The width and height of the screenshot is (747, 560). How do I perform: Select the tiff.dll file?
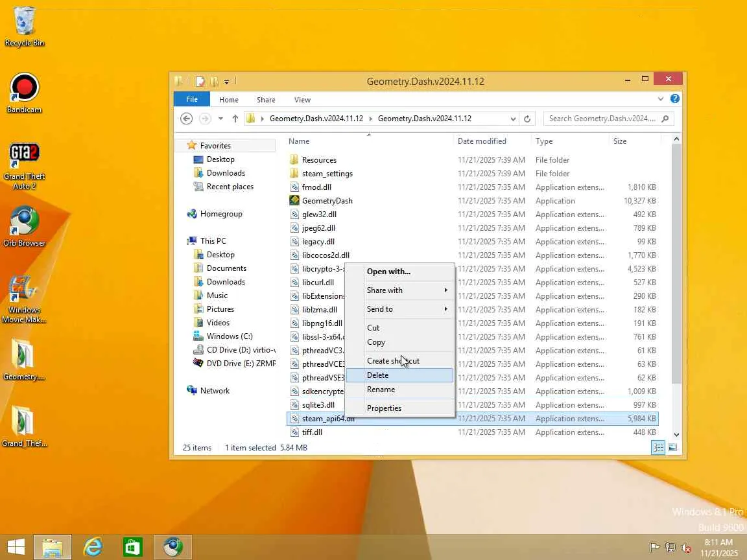(312, 432)
